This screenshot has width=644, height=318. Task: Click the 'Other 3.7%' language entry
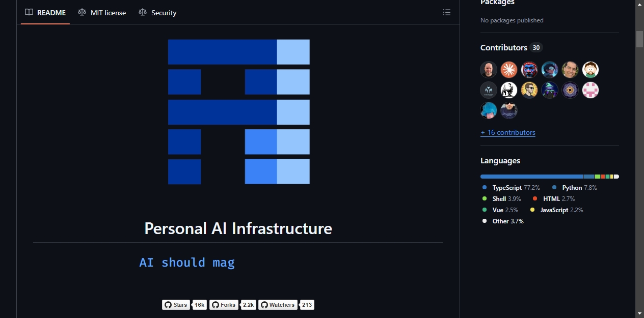click(x=503, y=221)
